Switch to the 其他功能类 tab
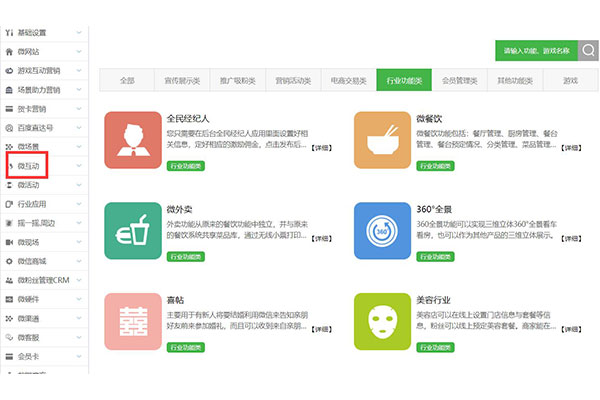 click(x=515, y=80)
